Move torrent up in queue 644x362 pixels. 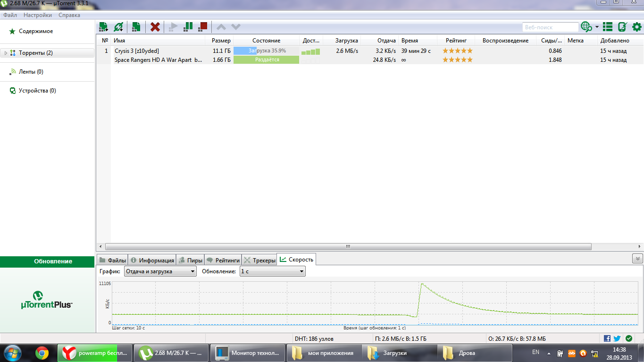(221, 27)
